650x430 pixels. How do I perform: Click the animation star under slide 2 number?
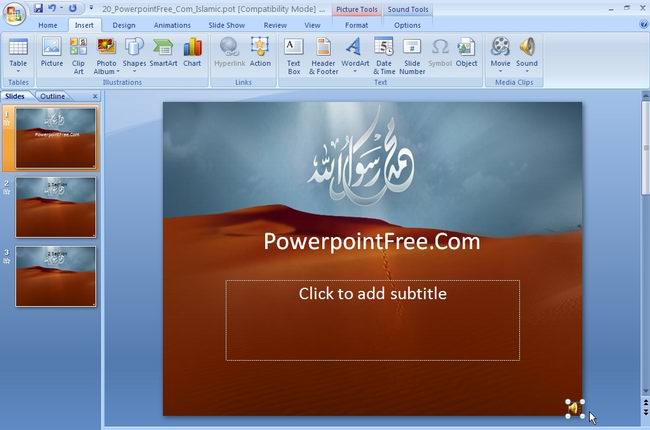pyautogui.click(x=7, y=192)
